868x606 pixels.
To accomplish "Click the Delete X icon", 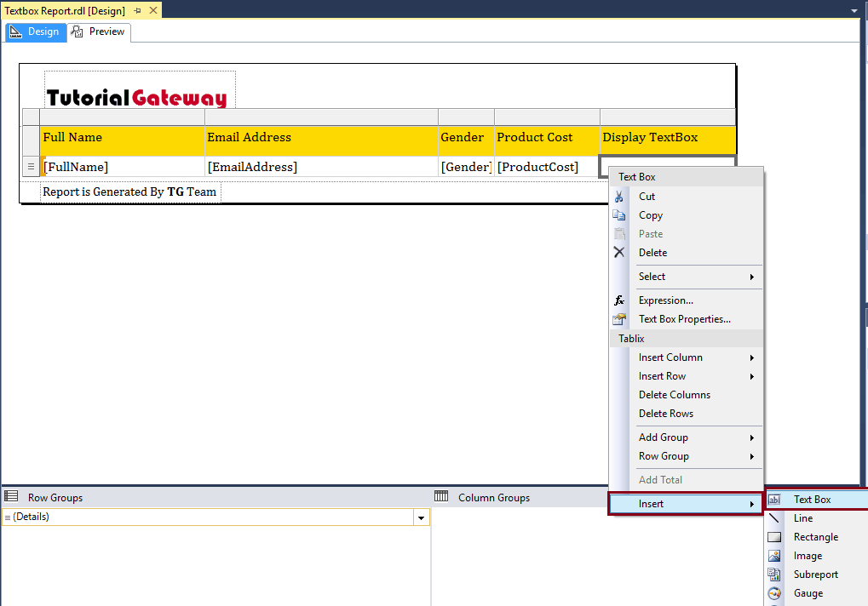I will point(619,252).
